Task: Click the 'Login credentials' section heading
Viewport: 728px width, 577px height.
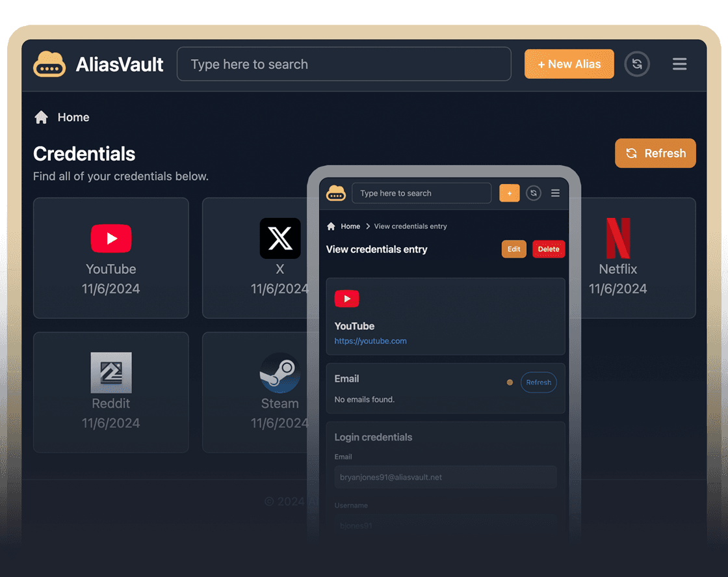Action: point(373,437)
